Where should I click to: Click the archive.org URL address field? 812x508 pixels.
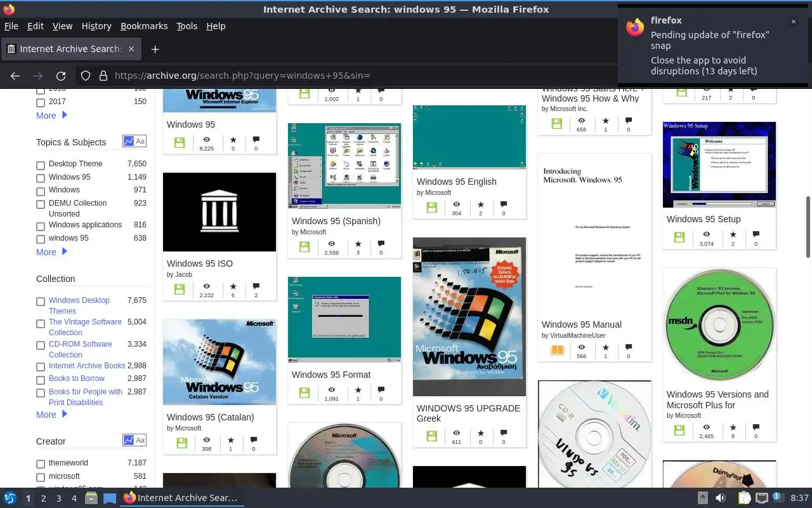355,76
